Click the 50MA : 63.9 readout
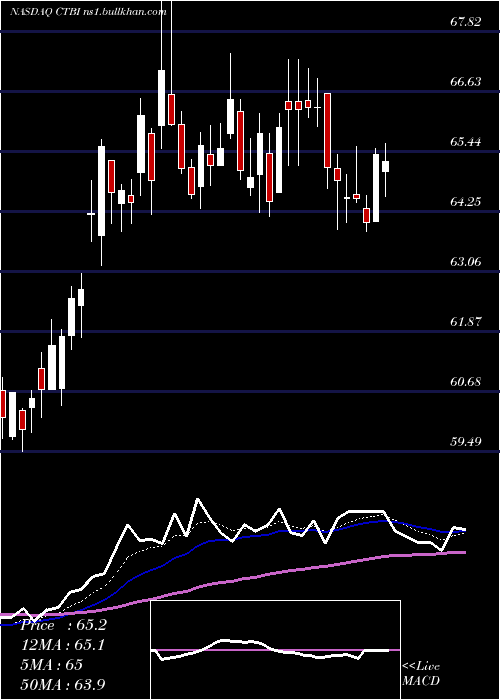The width and height of the screenshot is (500, 700). 63,684
